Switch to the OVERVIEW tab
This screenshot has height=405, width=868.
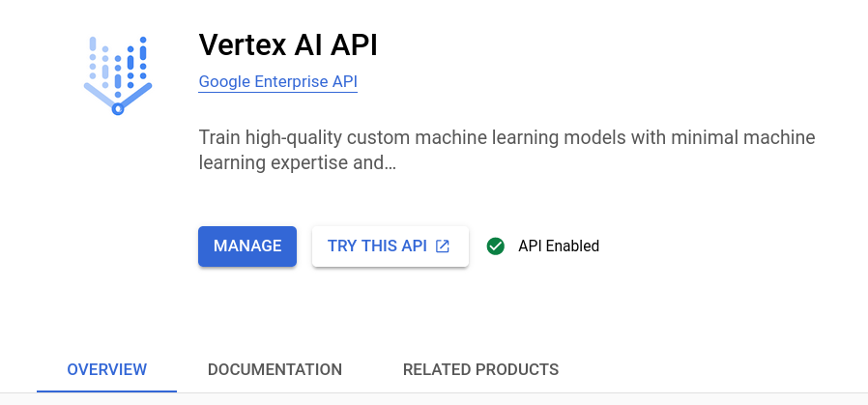107,369
